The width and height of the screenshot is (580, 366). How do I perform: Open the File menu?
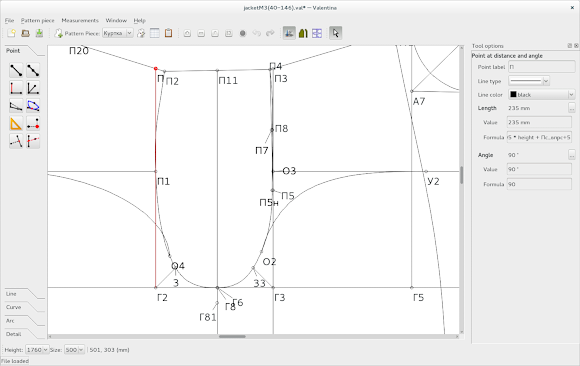[x=9, y=20]
